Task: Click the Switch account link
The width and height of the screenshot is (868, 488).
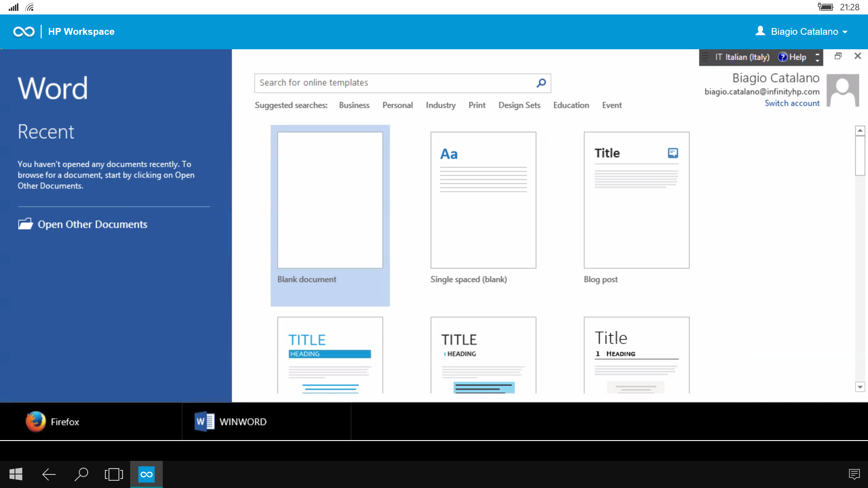Action: pyautogui.click(x=792, y=103)
